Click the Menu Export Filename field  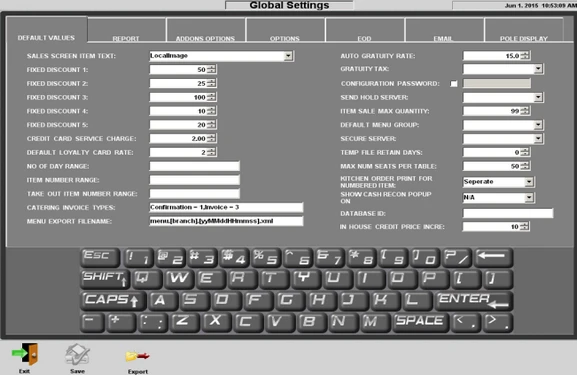point(226,221)
